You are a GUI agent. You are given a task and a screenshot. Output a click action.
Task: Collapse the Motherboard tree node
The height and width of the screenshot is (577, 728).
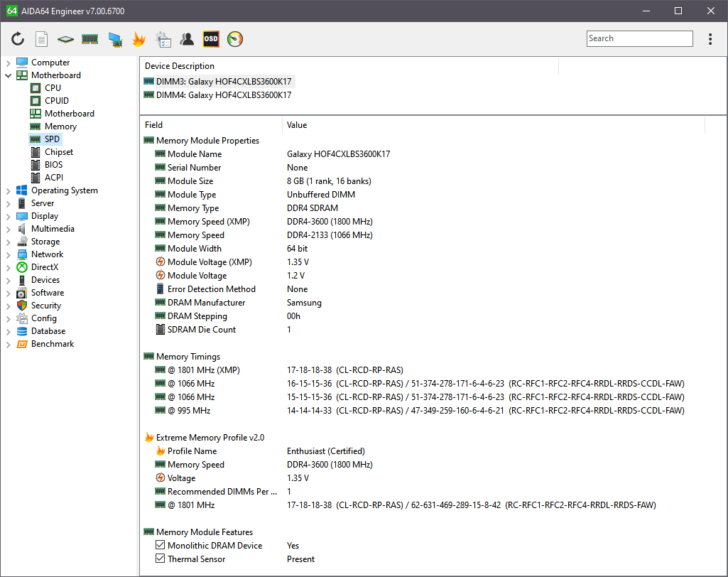tap(8, 75)
